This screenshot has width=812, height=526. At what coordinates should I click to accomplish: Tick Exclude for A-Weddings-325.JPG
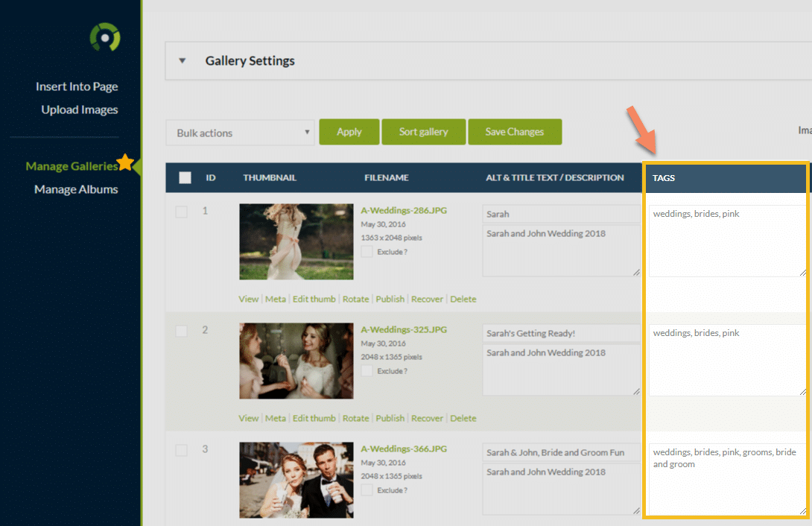click(367, 371)
